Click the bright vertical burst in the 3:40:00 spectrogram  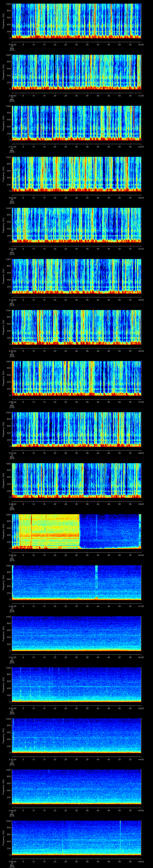tap(97, 576)
